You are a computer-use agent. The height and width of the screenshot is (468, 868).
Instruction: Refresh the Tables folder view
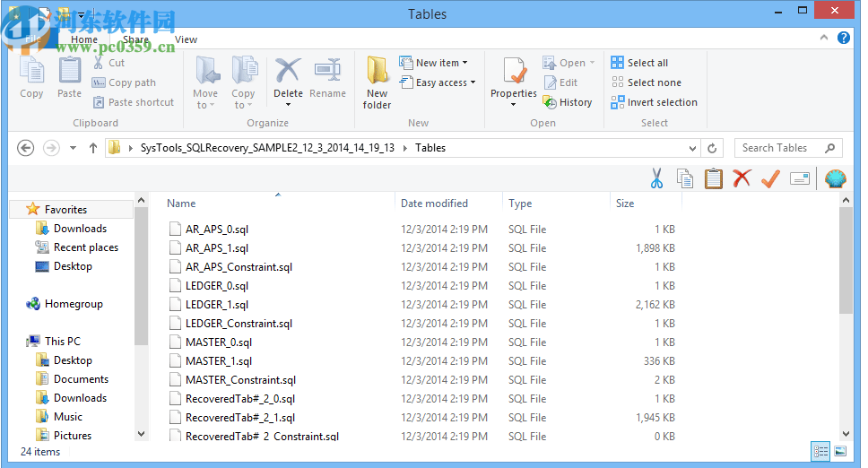(x=713, y=148)
